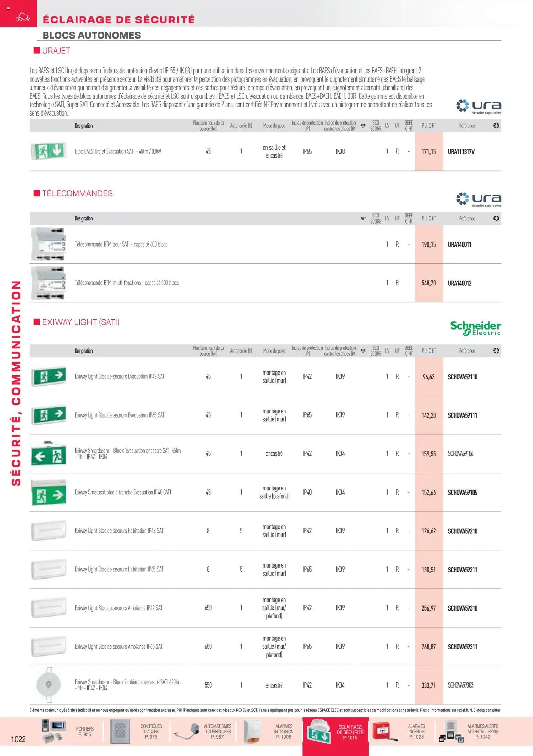Click round Exiway Smartbeam ambiance product image
The height and width of the screenshot is (756, 533).
[x=48, y=684]
